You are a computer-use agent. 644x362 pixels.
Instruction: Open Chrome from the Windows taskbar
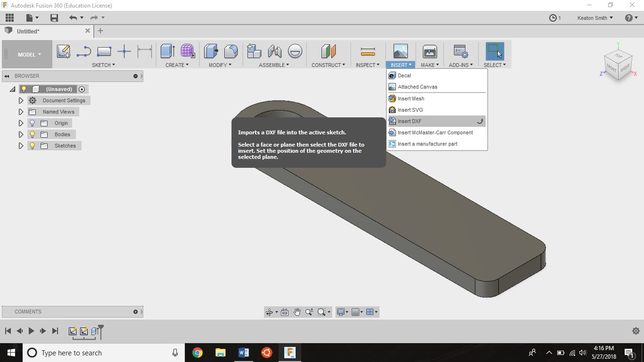(198, 353)
